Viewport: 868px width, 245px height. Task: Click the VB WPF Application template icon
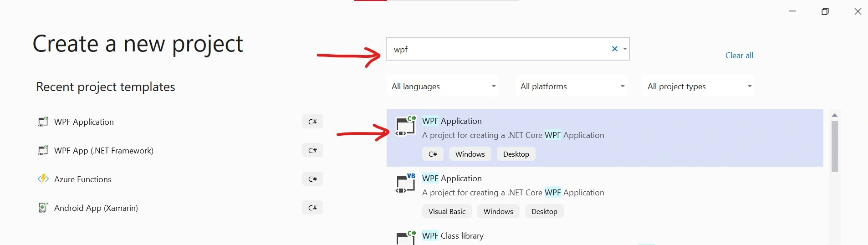(x=406, y=184)
